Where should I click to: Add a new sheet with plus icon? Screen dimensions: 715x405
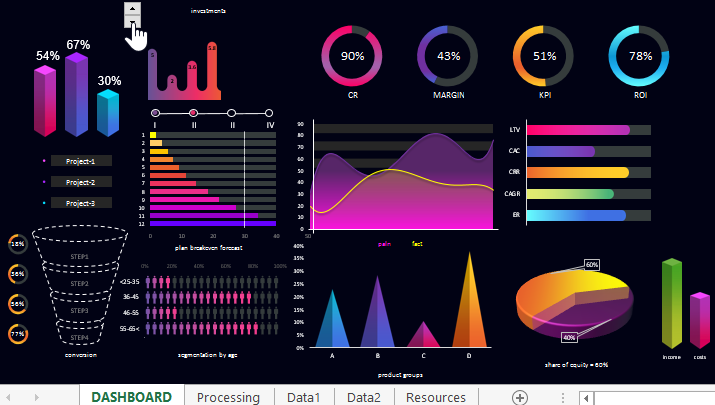519,397
